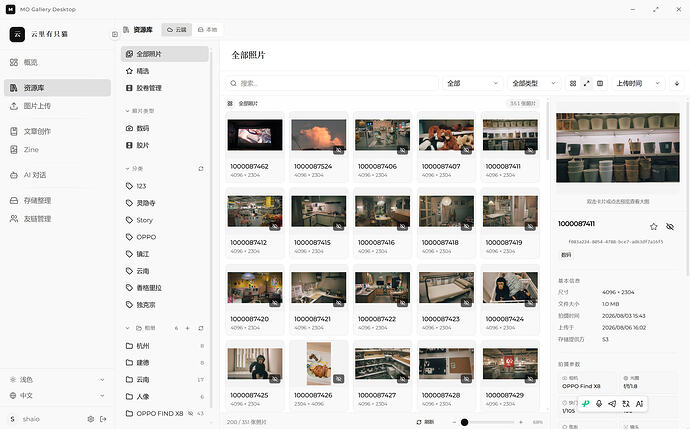Viewport: 690px width, 429px height.
Task: Switch to grid view mode
Action: click(x=573, y=83)
